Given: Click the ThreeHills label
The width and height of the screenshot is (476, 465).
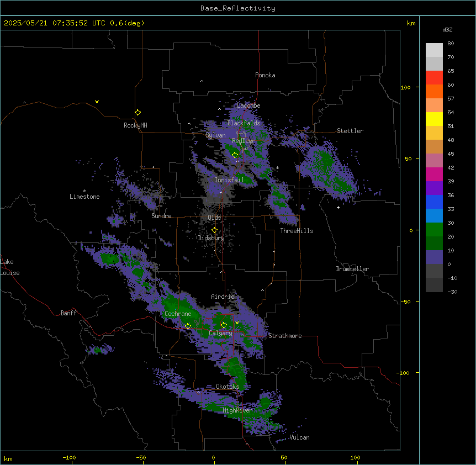Looking at the screenshot, I should (x=297, y=231).
